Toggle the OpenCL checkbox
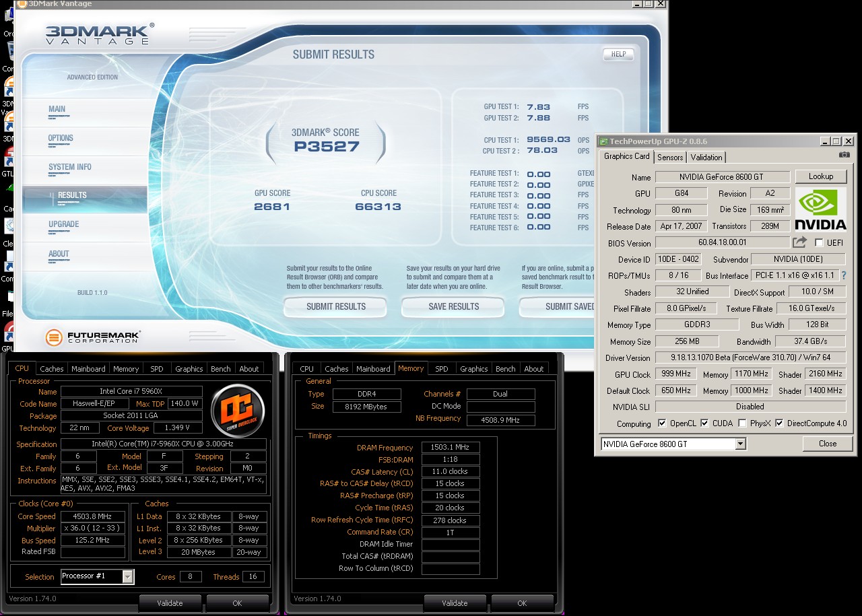The height and width of the screenshot is (616, 862). tap(662, 423)
